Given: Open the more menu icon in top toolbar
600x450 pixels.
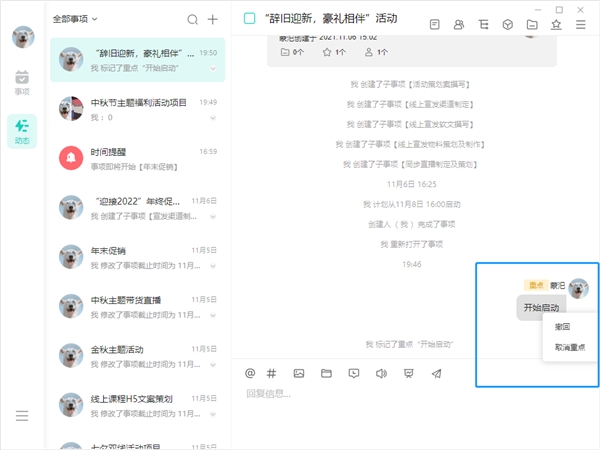Looking at the screenshot, I should tap(580, 25).
